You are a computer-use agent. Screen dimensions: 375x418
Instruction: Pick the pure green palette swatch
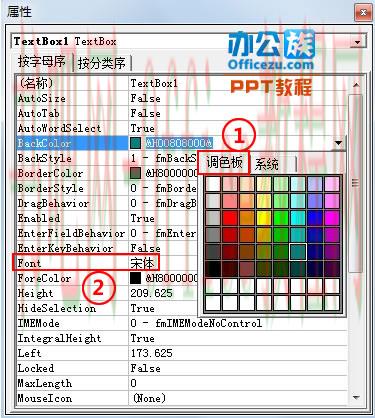tap(281, 218)
